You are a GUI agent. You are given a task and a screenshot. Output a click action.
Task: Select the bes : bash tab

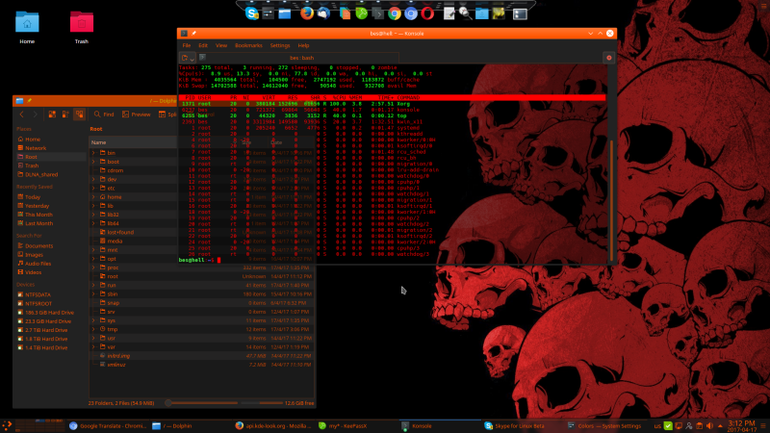click(x=300, y=58)
